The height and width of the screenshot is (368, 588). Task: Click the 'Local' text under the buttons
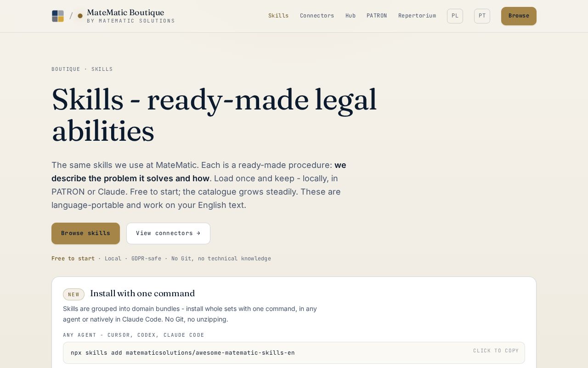coord(113,259)
